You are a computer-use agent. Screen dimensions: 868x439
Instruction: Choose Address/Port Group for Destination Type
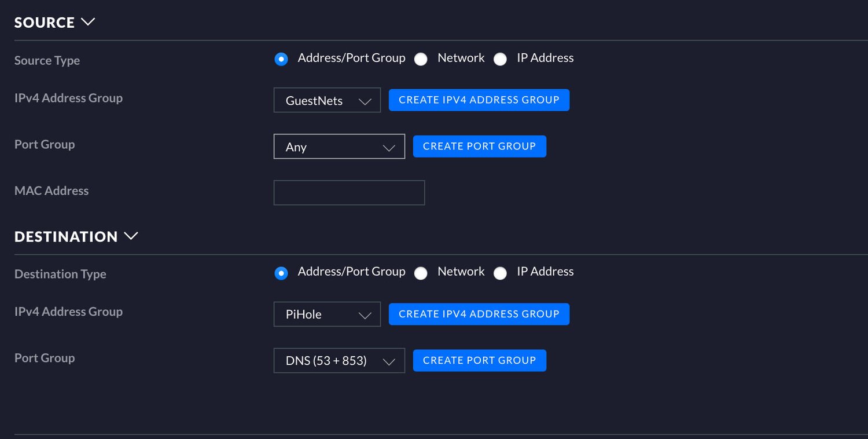click(281, 273)
